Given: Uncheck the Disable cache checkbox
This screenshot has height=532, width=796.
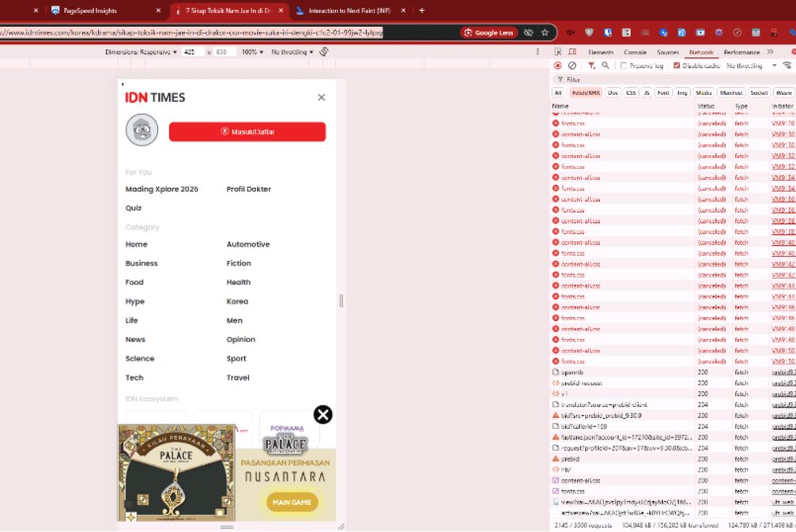Looking at the screenshot, I should pyautogui.click(x=677, y=66).
